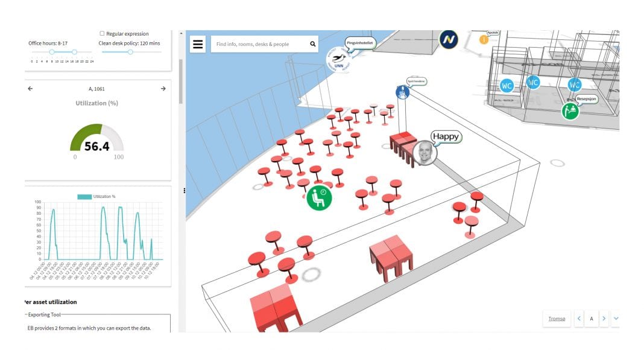Expand the floor selector down chevron
The height and width of the screenshot is (350, 644).
(616, 318)
